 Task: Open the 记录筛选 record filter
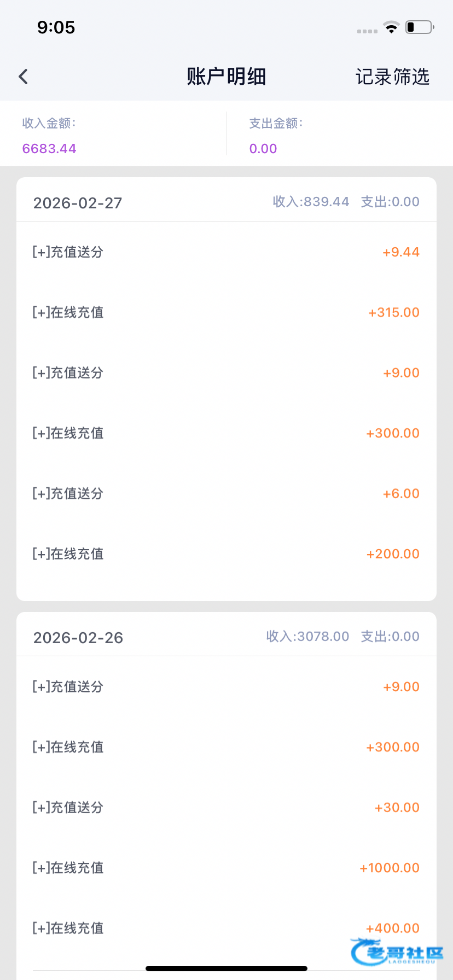pyautogui.click(x=392, y=77)
